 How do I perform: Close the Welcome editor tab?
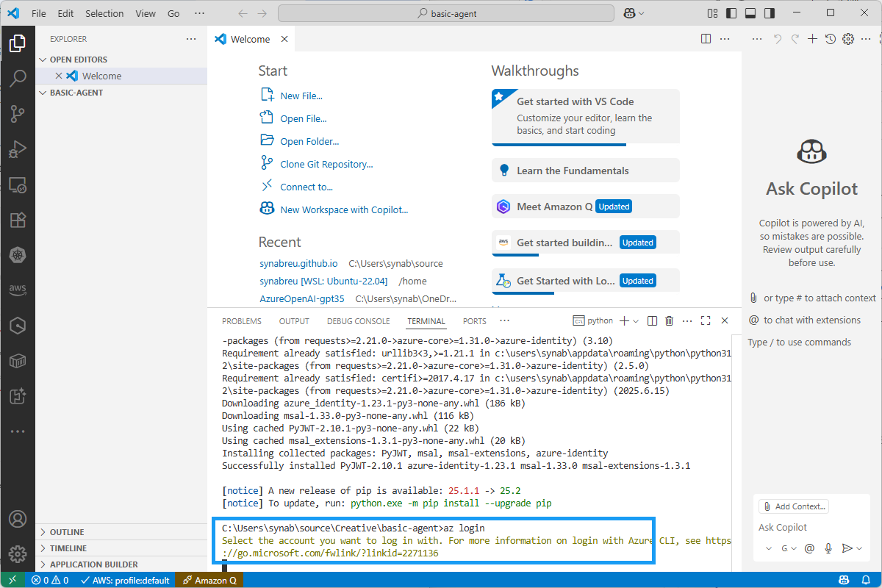[284, 39]
